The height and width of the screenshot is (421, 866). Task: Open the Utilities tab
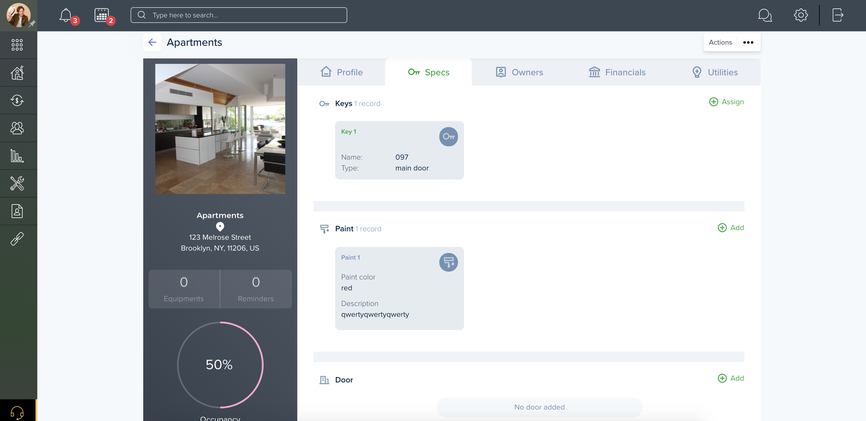pos(715,72)
